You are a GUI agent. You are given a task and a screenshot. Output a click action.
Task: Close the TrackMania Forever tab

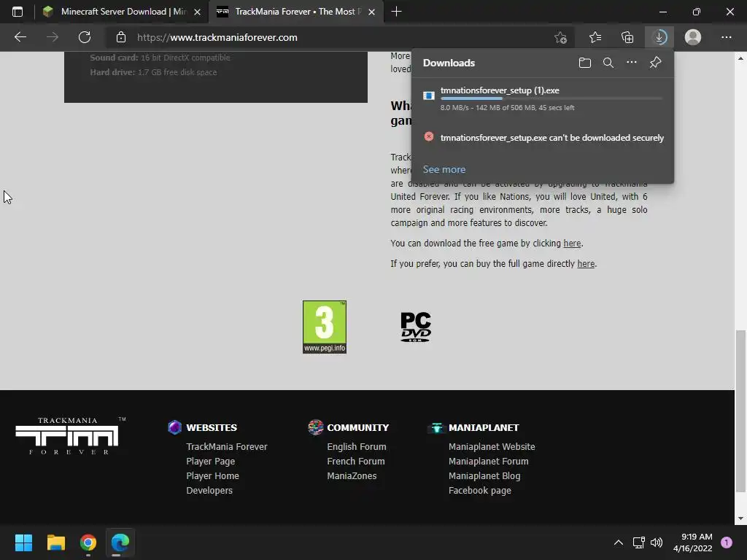tap(371, 12)
